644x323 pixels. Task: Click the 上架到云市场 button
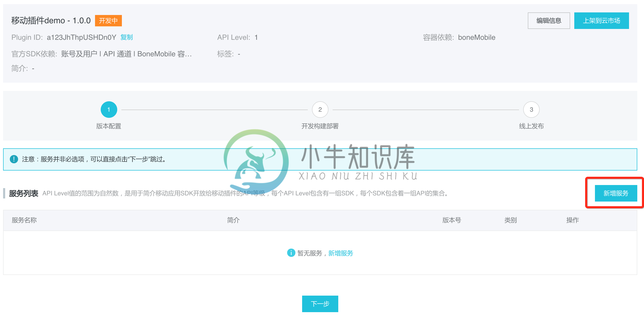(x=601, y=21)
